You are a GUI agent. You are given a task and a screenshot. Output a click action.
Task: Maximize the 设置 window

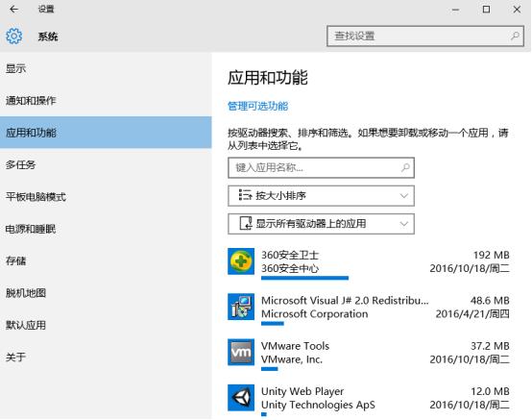[486, 10]
